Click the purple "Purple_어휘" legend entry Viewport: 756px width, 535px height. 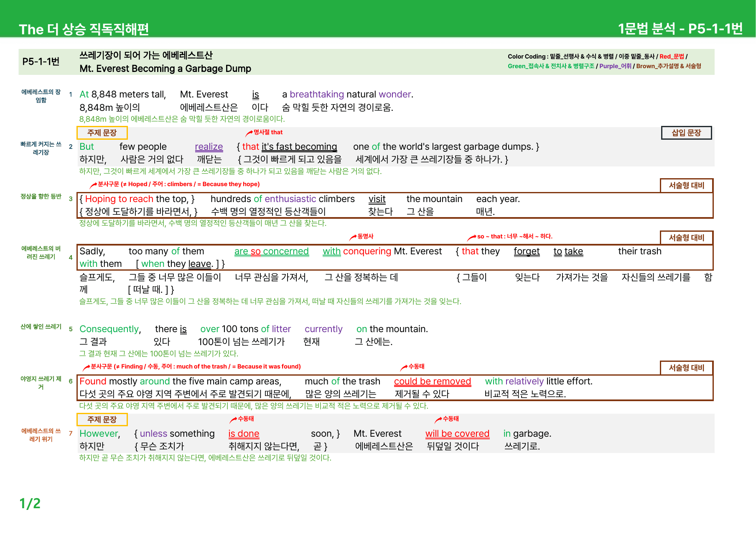615,66
